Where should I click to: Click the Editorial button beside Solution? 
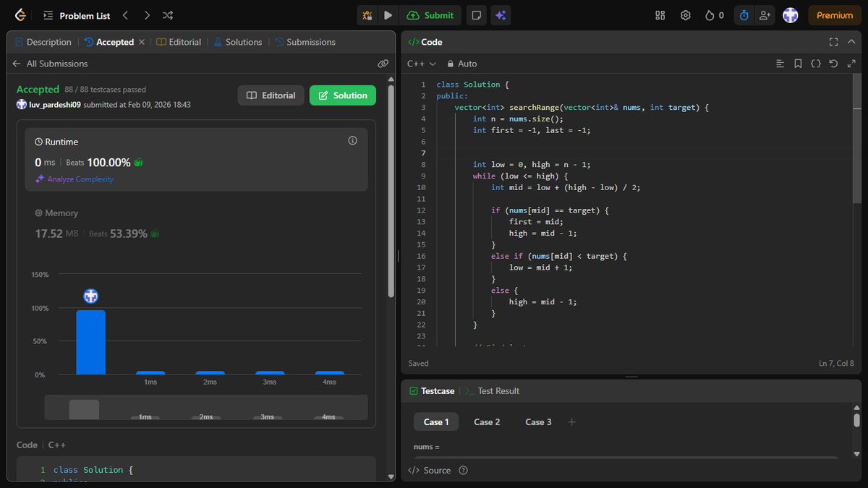click(x=271, y=95)
